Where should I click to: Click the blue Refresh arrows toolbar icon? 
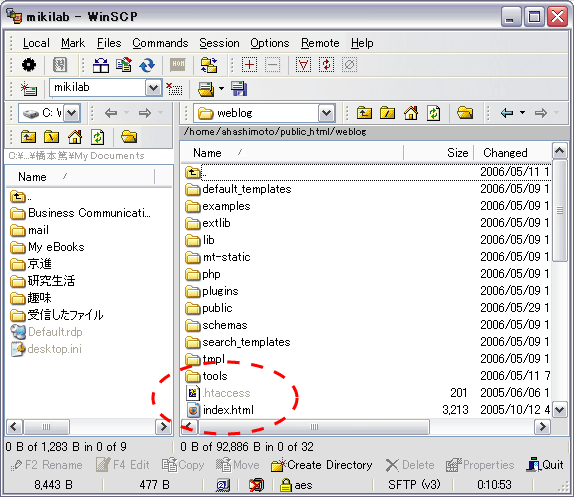tap(147, 65)
